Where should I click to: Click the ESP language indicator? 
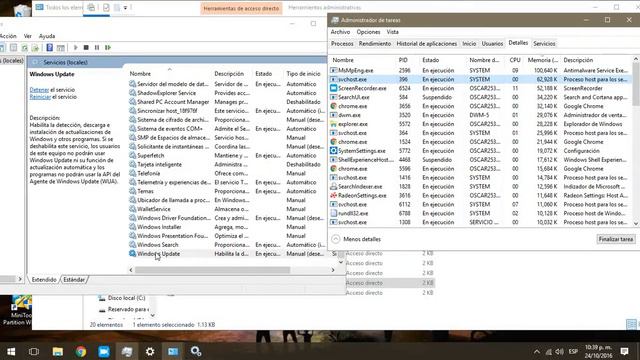pos(573,351)
